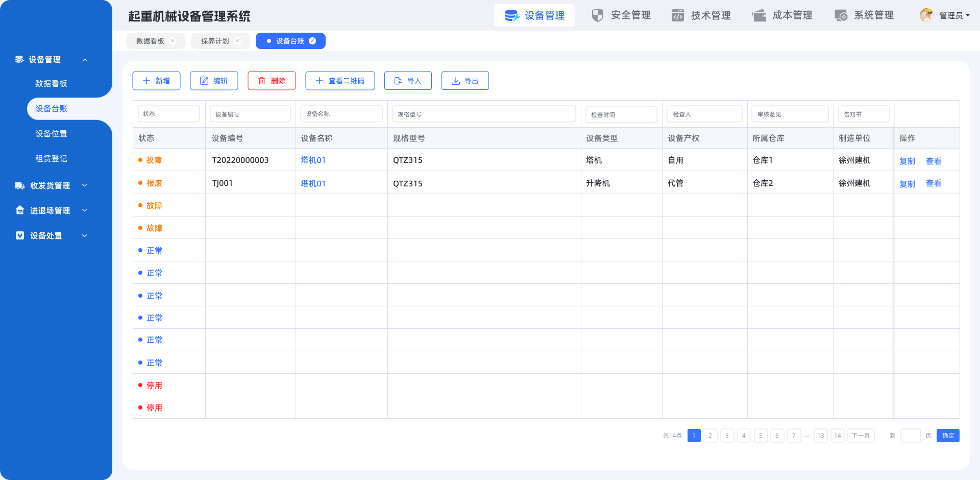The width and height of the screenshot is (980, 480).
Task: Click the 查看二维码 button
Action: (340, 81)
